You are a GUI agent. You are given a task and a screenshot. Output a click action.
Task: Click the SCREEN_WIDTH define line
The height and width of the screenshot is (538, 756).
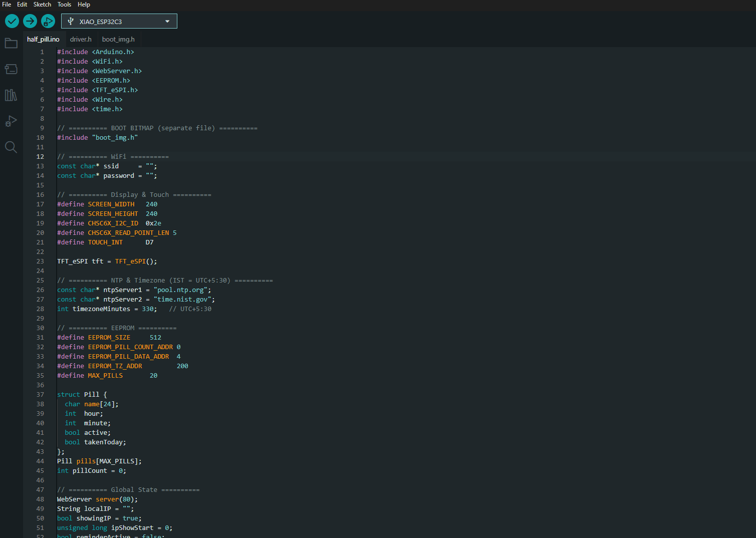coord(107,204)
